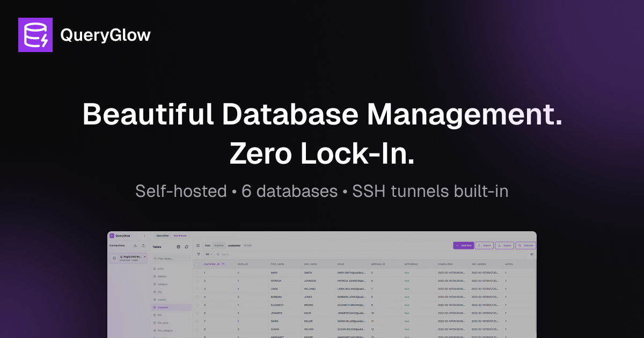Image resolution: width=644 pixels, height=338 pixels.
Task: Open the filter icon above the table grid
Action: (x=199, y=254)
